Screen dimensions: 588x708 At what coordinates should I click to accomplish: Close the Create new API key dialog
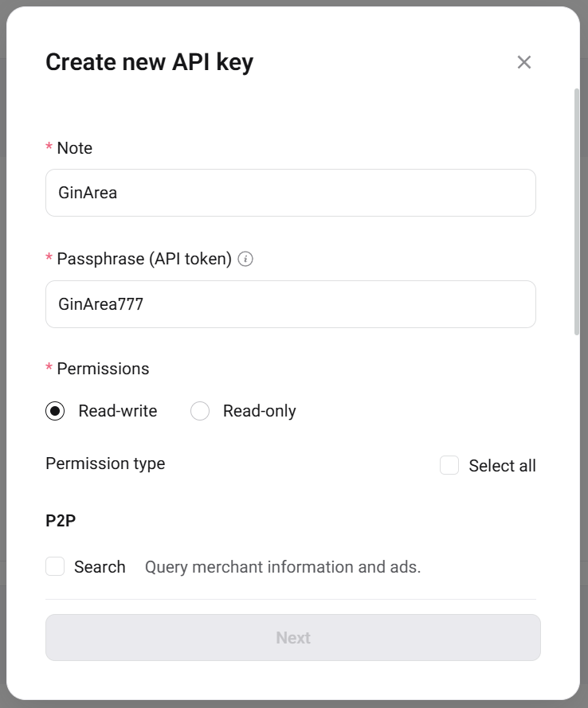coord(524,62)
